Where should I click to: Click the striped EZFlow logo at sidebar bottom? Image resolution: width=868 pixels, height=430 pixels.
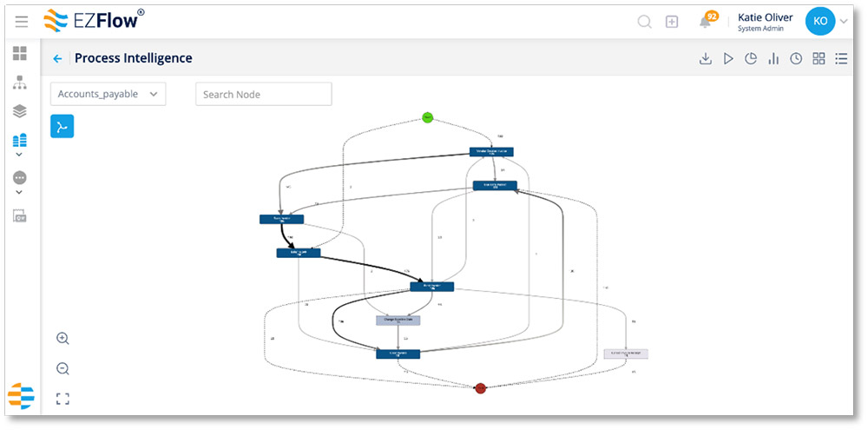click(21, 395)
